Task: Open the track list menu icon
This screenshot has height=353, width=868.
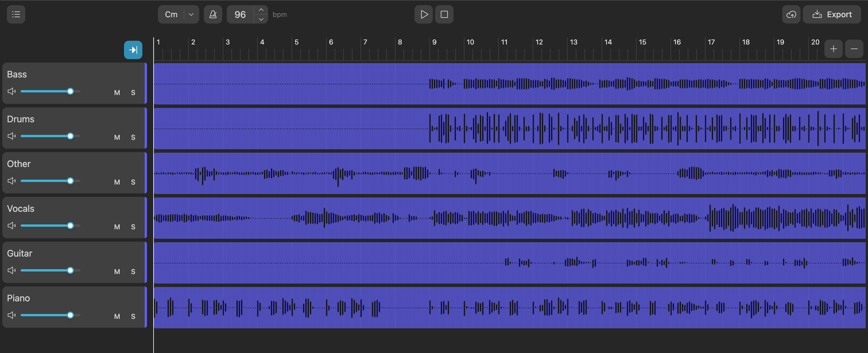Action: (x=16, y=14)
